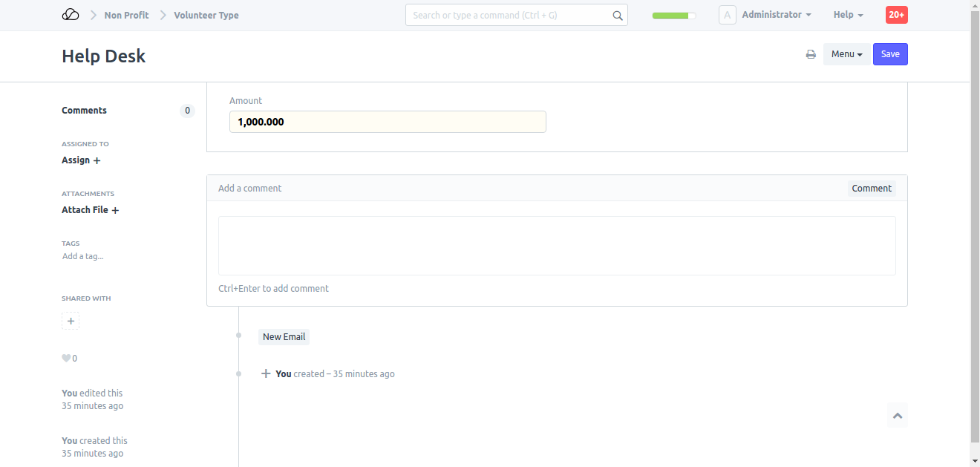Open the Administrator dropdown menu
Viewport: 980px width, 467px height.
776,15
